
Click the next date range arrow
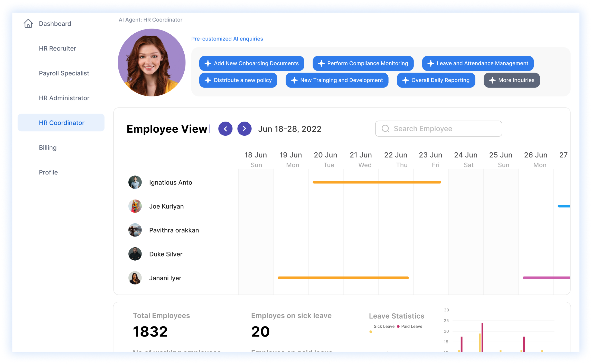click(244, 129)
